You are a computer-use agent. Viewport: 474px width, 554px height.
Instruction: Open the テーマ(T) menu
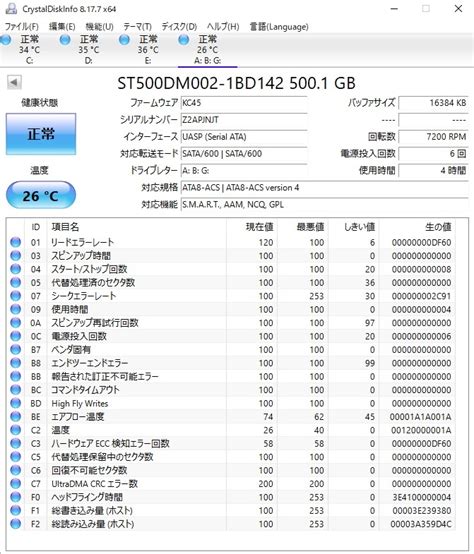click(137, 27)
